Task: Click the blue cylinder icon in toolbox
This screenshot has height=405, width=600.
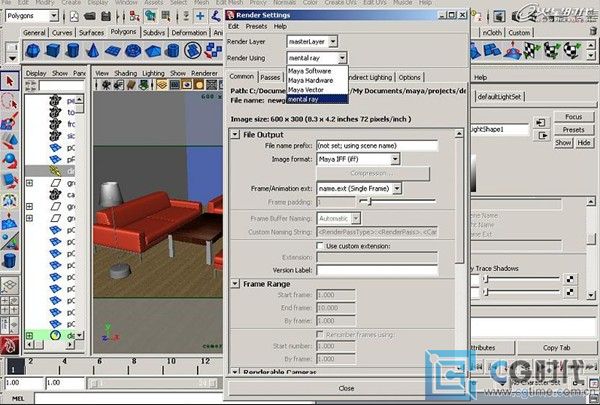Action: tap(10, 260)
